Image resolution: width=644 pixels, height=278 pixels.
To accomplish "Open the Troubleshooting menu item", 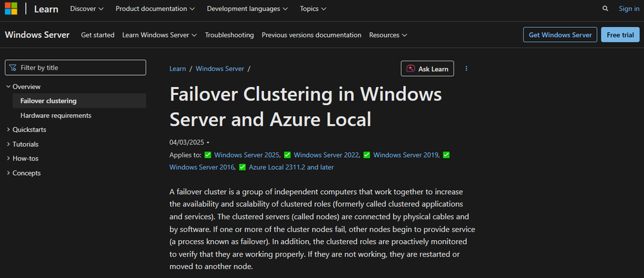I will [x=229, y=35].
